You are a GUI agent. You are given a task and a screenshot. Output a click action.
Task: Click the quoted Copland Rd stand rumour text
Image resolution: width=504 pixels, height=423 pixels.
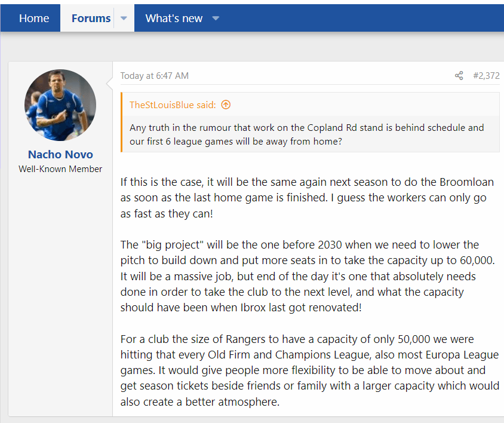tap(307, 134)
